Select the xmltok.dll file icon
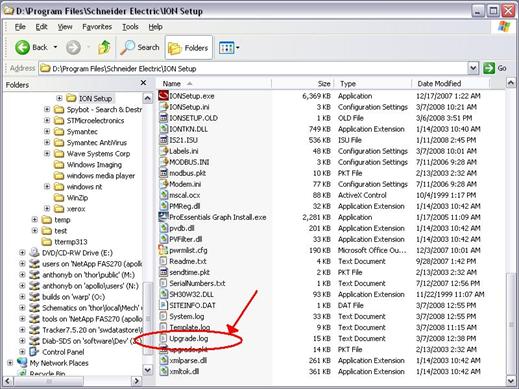519x389 pixels. [x=164, y=371]
